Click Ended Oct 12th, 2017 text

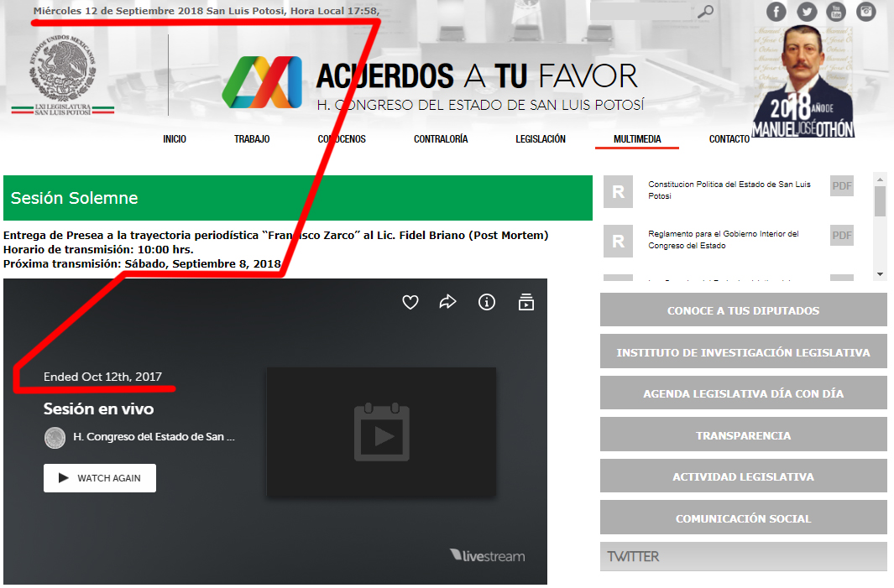[102, 377]
